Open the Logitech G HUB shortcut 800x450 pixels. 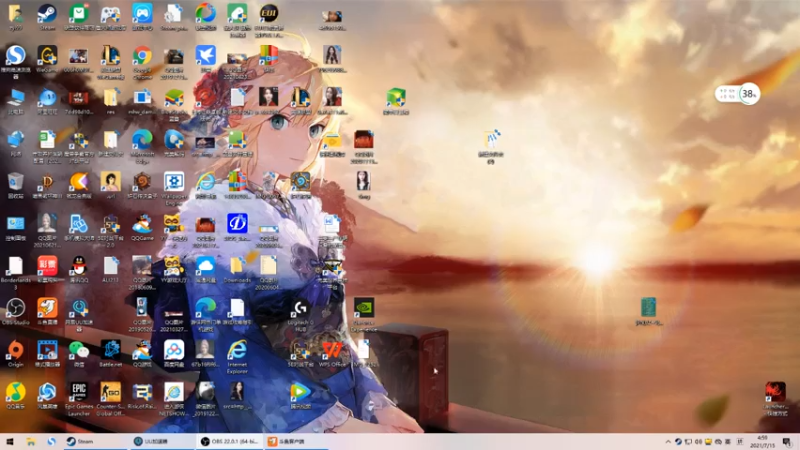coord(301,315)
